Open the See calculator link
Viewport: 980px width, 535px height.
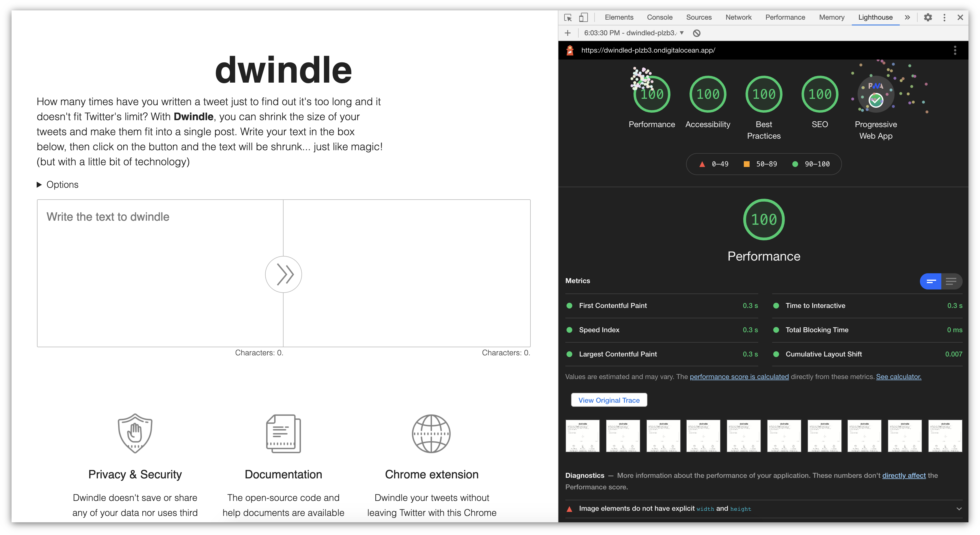point(898,377)
